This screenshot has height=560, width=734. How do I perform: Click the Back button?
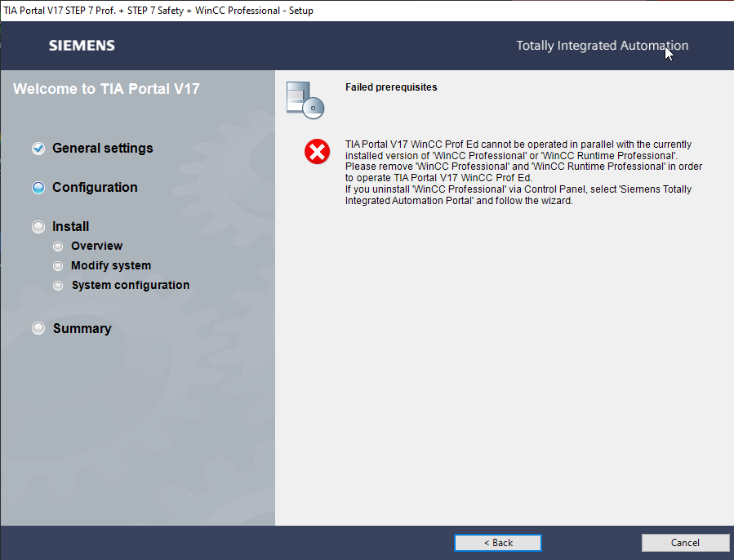[x=497, y=543]
